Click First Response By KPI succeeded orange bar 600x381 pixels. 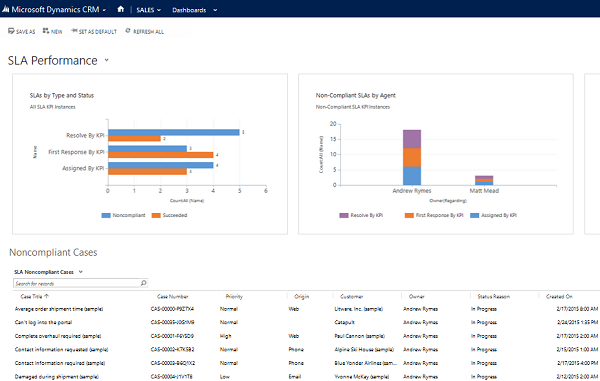161,155
